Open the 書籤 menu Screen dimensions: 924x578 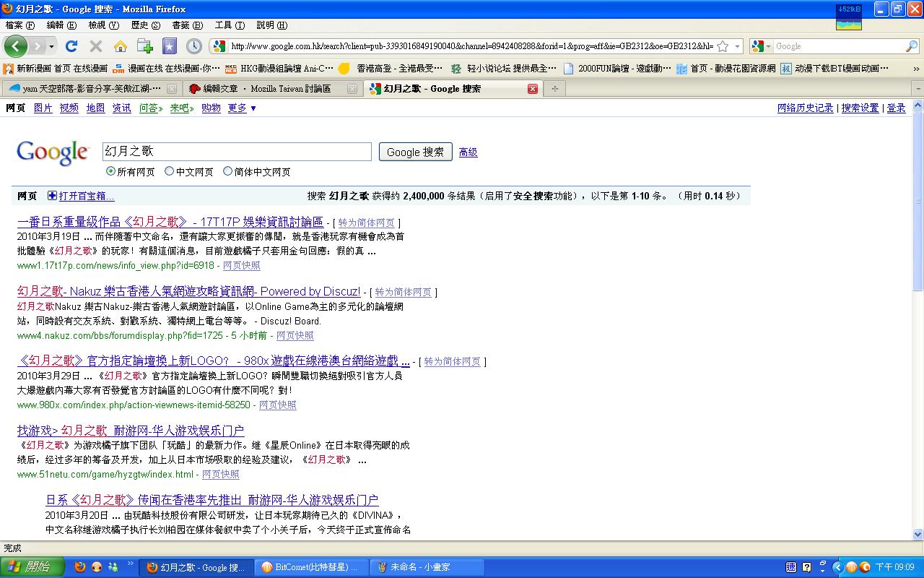[186, 25]
